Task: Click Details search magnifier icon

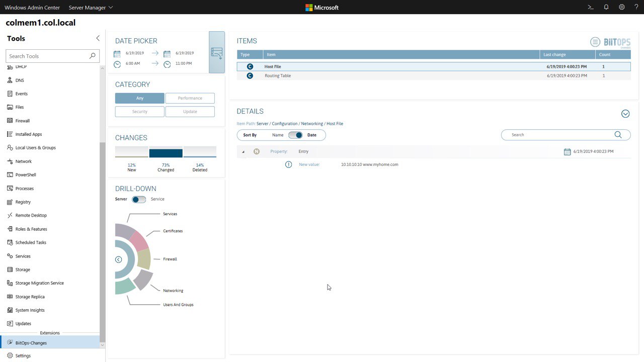Action: [x=618, y=135]
